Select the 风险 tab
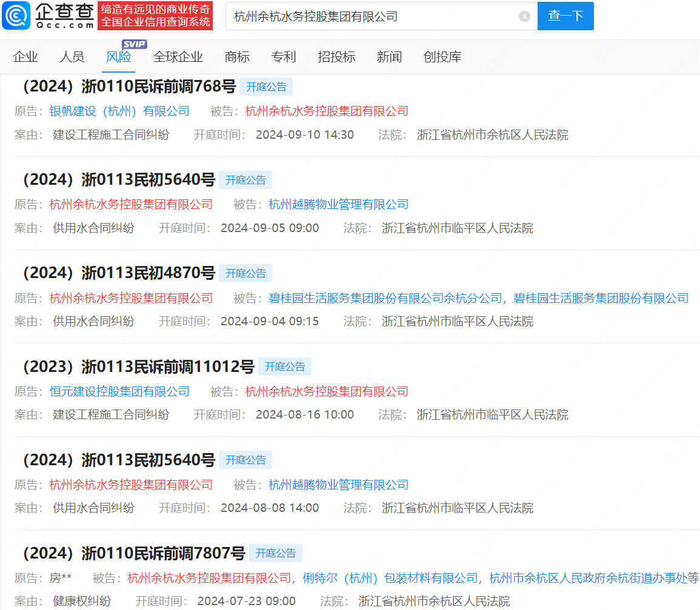 click(119, 56)
